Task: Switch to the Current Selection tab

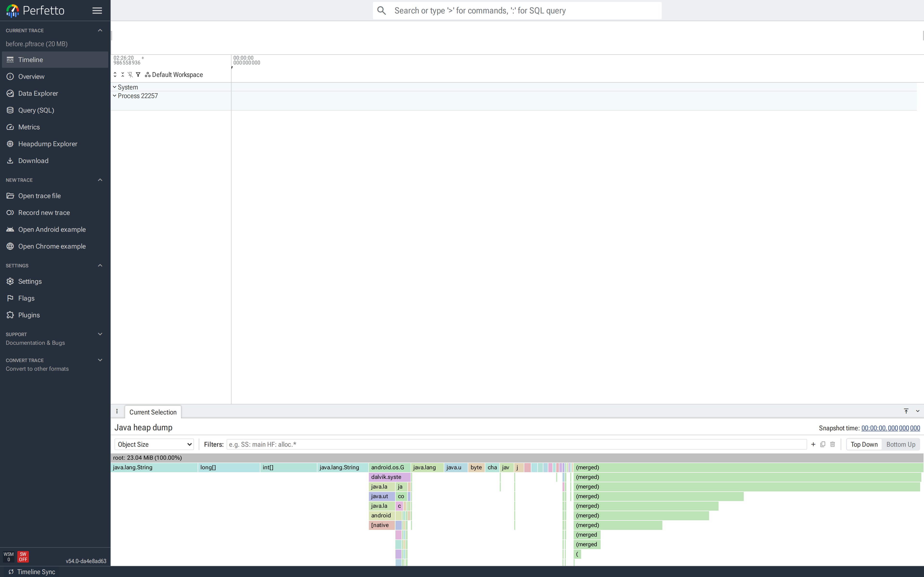Action: click(153, 412)
